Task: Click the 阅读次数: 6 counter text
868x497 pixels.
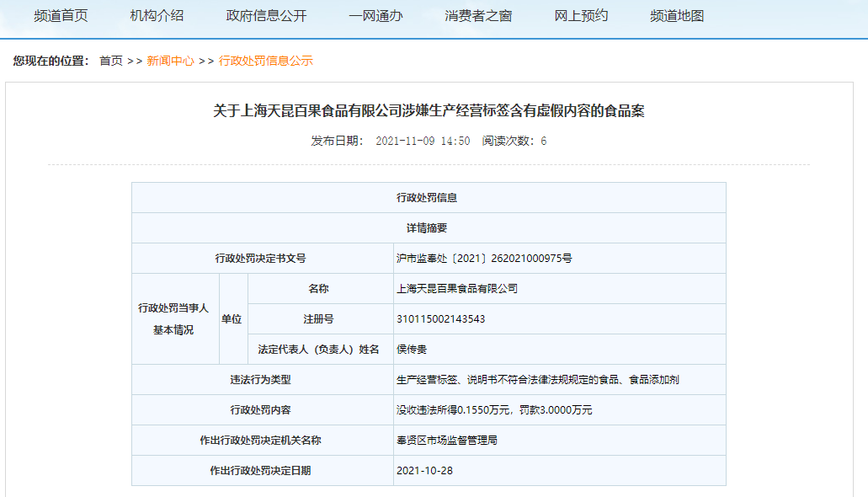Action: pos(514,141)
